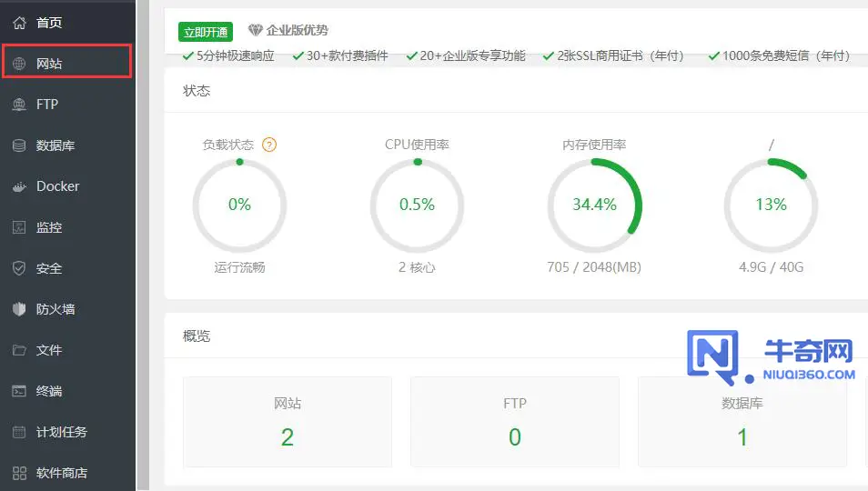Viewport: 868px width, 491px height.
Task: Click the disk usage 13% gauge
Action: point(772,205)
